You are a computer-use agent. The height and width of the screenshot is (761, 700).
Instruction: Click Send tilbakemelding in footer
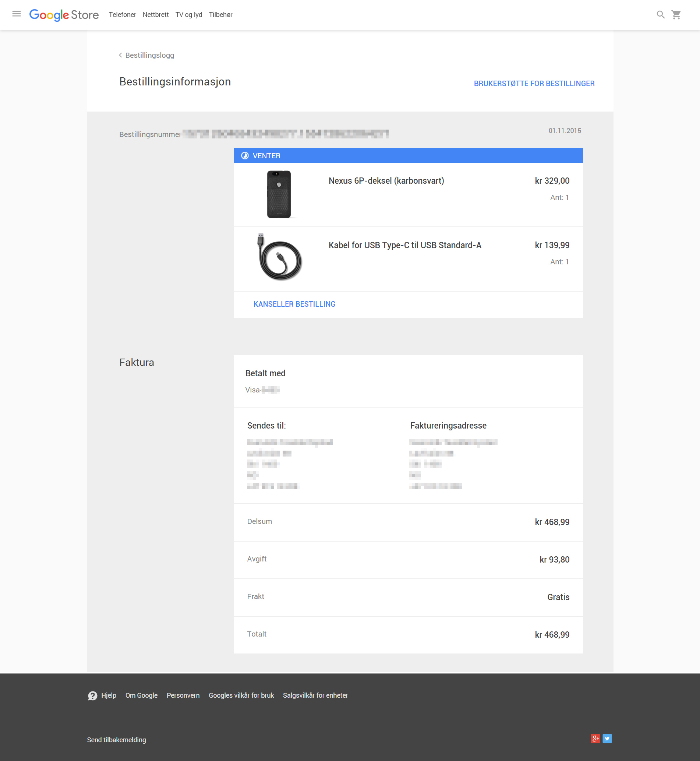pos(116,740)
